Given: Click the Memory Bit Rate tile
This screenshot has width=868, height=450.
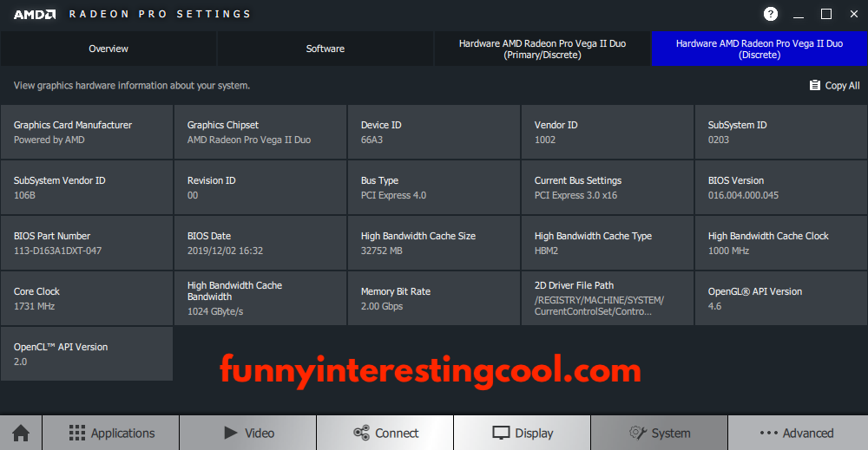Looking at the screenshot, I should 434,298.
